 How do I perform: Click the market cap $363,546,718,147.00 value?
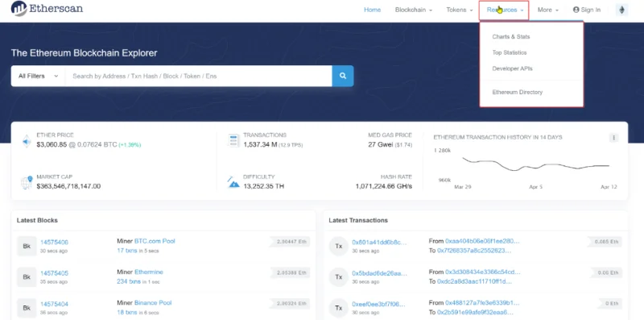pos(68,186)
